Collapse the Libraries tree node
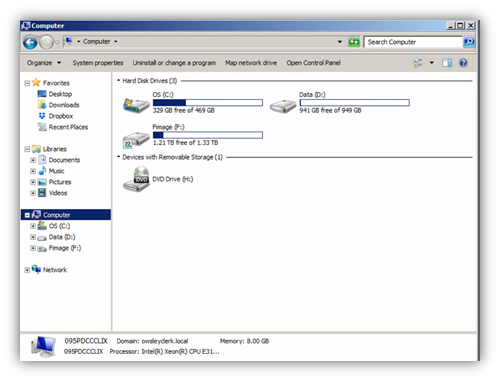 27,149
